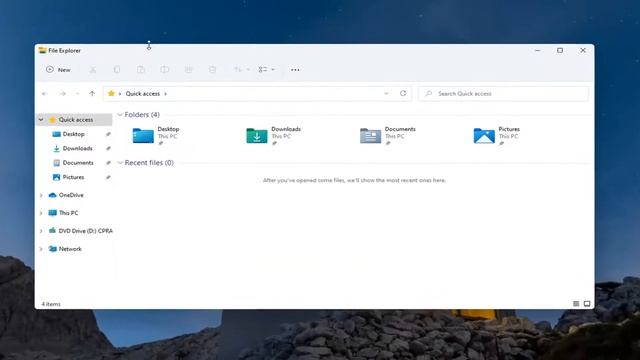Expand the This PC tree node

point(41,213)
